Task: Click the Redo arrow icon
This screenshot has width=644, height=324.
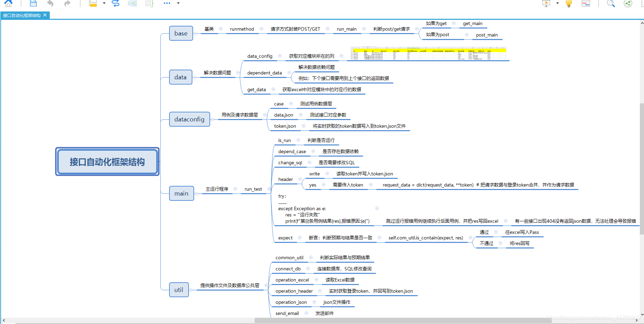Action: tap(67, 3)
